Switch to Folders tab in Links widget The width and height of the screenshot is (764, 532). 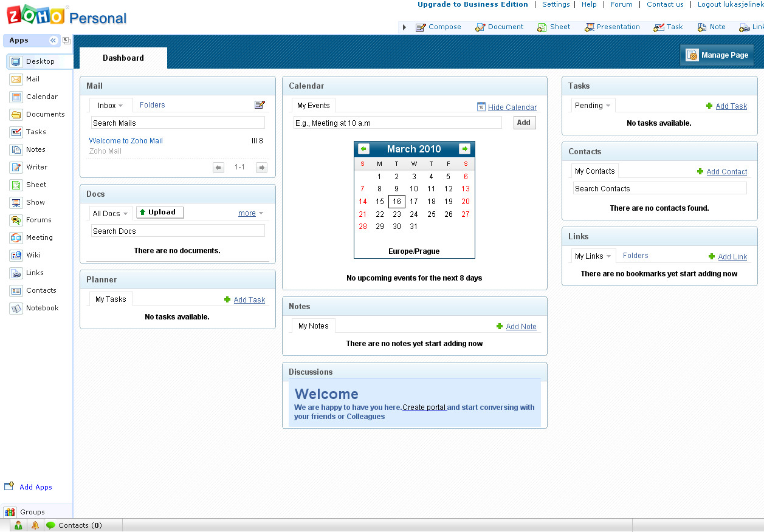636,256
